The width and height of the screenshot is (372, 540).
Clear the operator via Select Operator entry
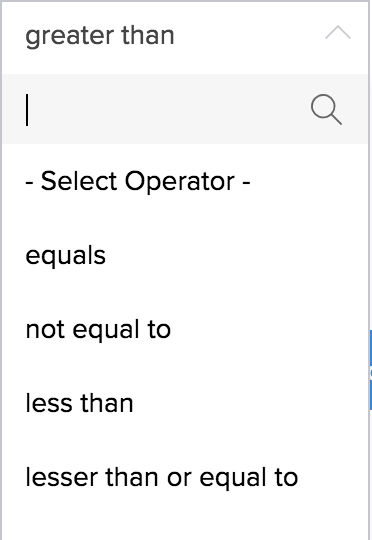point(185,181)
